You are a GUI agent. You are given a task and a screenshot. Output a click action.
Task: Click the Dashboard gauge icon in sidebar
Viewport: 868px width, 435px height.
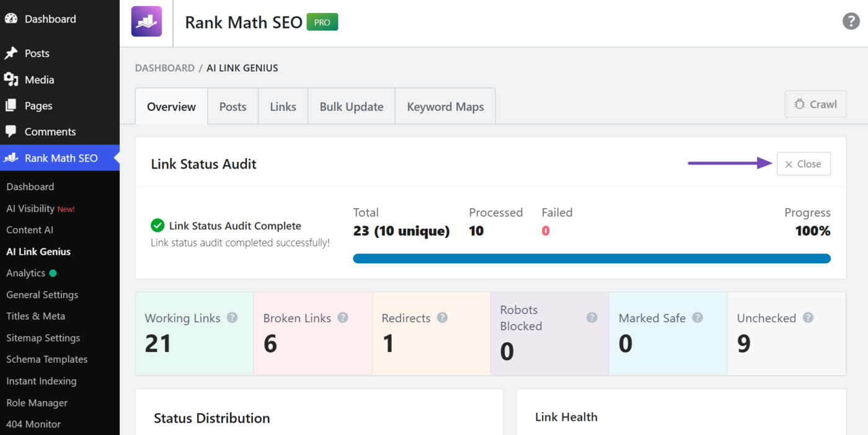pos(11,19)
